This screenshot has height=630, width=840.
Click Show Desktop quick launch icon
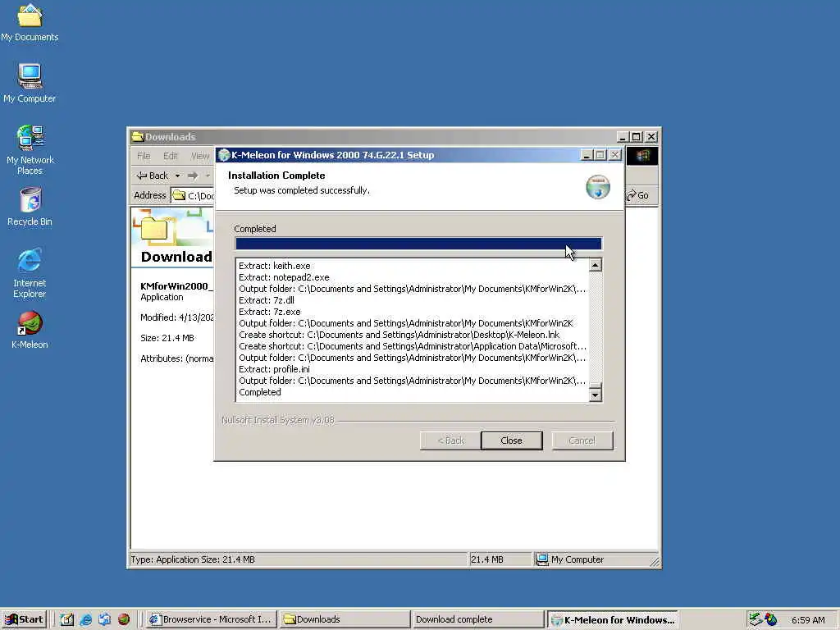[x=67, y=619]
